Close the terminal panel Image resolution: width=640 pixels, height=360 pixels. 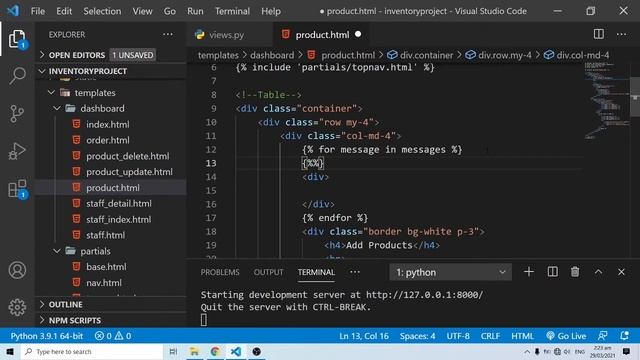pyautogui.click(x=621, y=272)
